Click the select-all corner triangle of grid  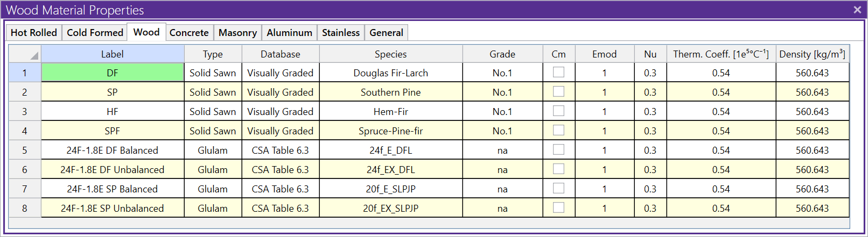[x=34, y=55]
